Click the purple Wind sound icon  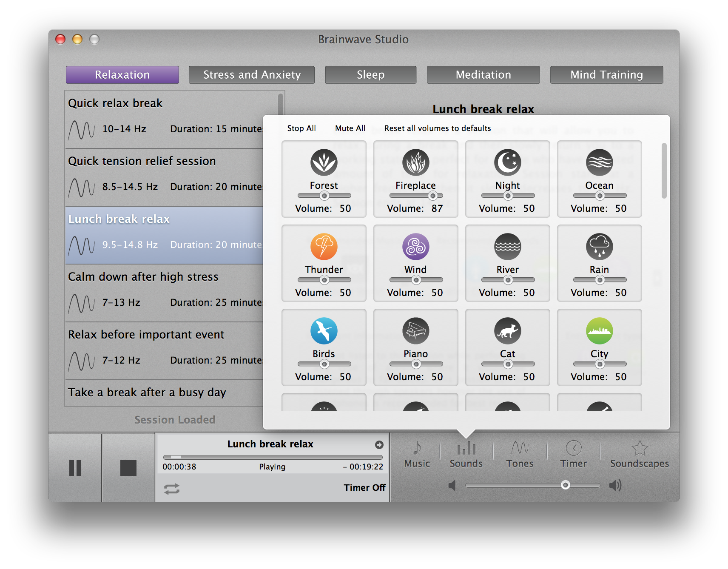pyautogui.click(x=415, y=247)
